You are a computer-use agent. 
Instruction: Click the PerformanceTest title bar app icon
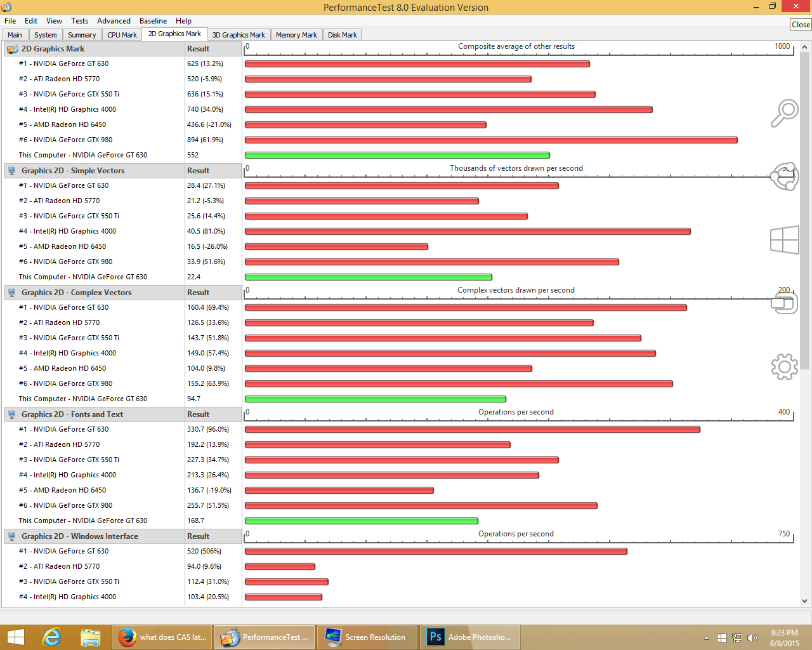tap(6, 7)
